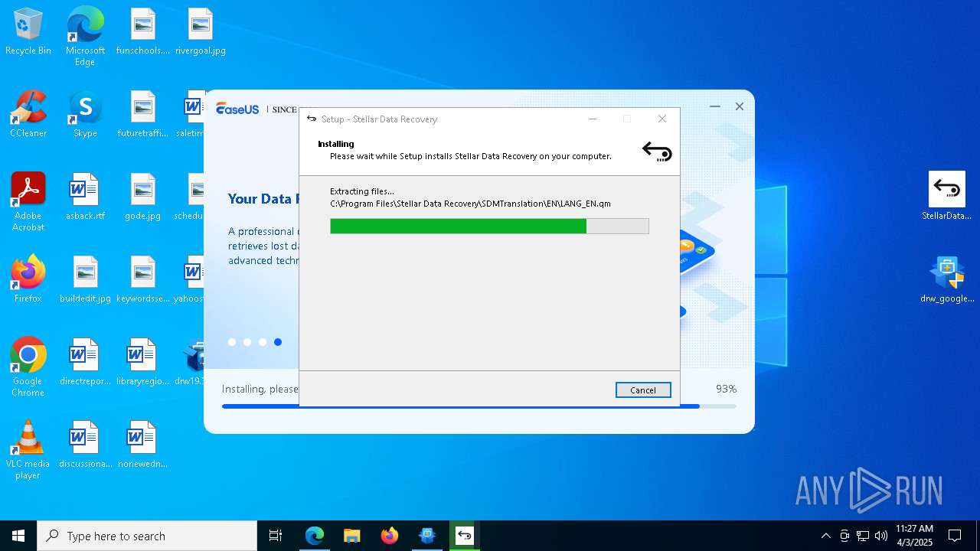Open the Google Chrome desktop shortcut
This screenshot has height=551, width=980.
click(28, 367)
